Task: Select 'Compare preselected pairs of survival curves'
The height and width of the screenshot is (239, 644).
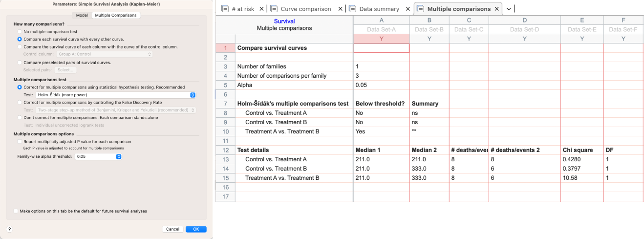Action: click(20, 63)
